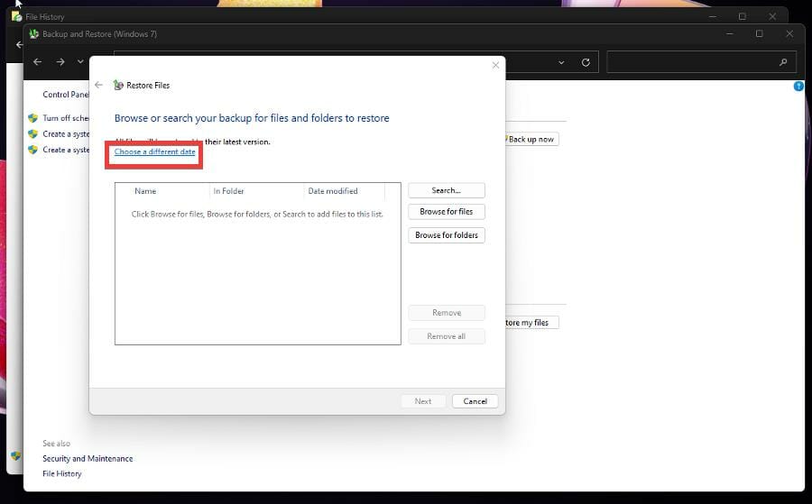The height and width of the screenshot is (504, 812).
Task: Open Control Panel Home link
Action: point(66,95)
